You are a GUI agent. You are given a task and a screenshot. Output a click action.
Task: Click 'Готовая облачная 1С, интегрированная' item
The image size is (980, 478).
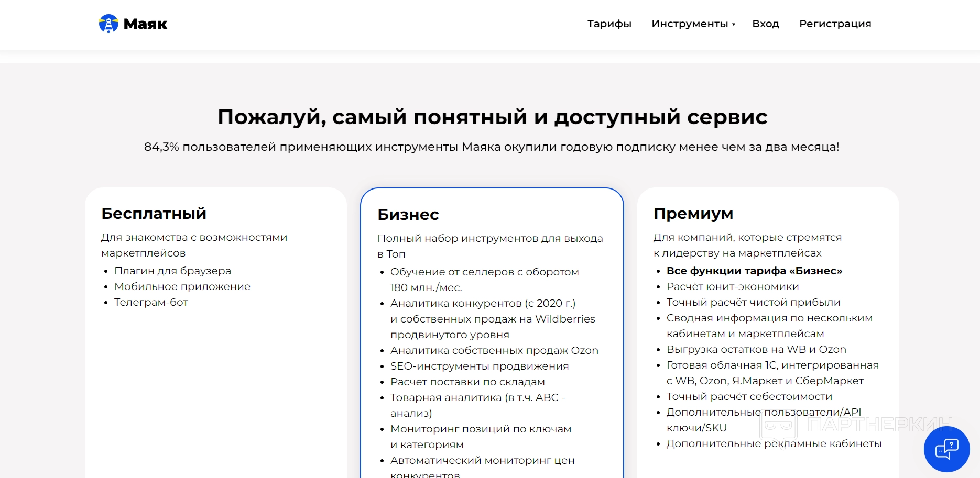772,373
